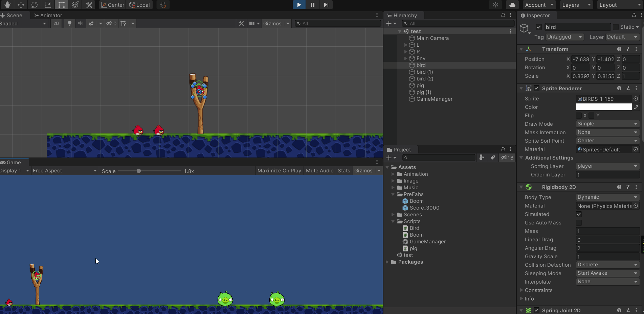Open Layers menu
This screenshot has height=314, width=644.
pos(576,5)
